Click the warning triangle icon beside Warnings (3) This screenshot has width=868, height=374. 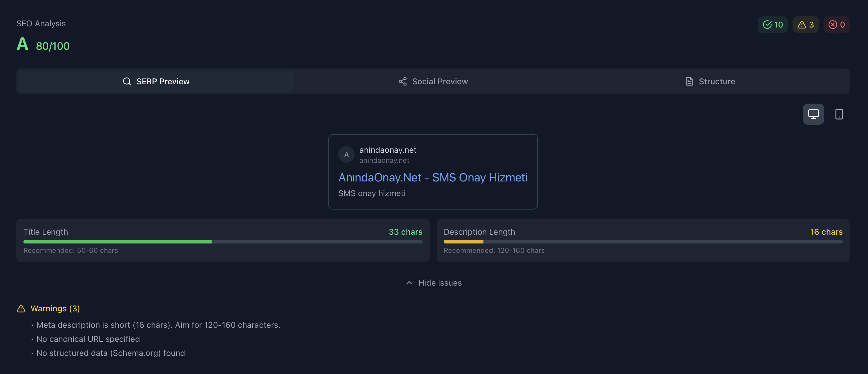(21, 309)
